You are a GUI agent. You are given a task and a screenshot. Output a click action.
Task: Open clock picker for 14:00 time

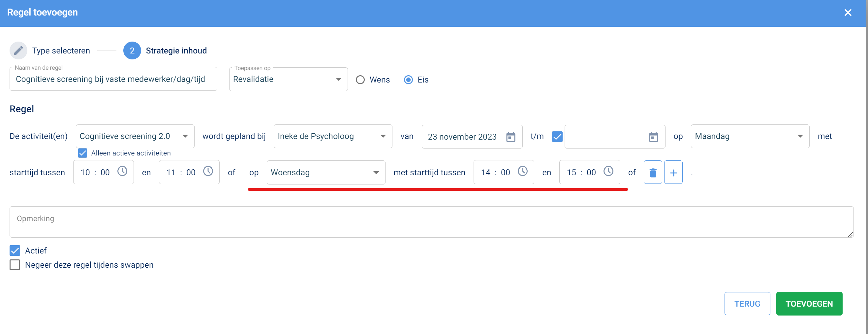(x=523, y=171)
